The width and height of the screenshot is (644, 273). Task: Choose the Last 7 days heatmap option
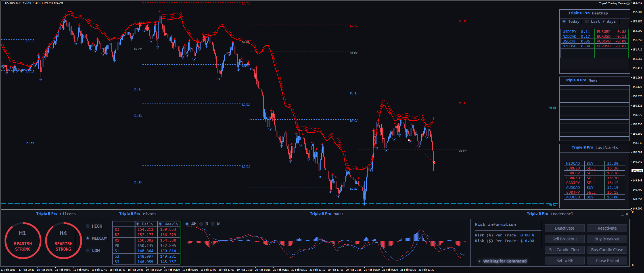pos(587,22)
